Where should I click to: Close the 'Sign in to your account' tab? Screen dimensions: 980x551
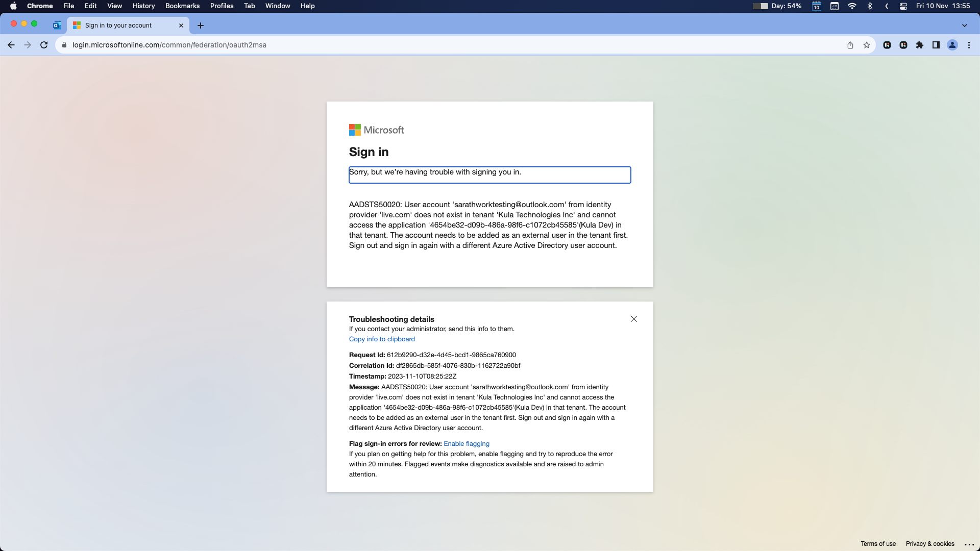[x=181, y=25]
